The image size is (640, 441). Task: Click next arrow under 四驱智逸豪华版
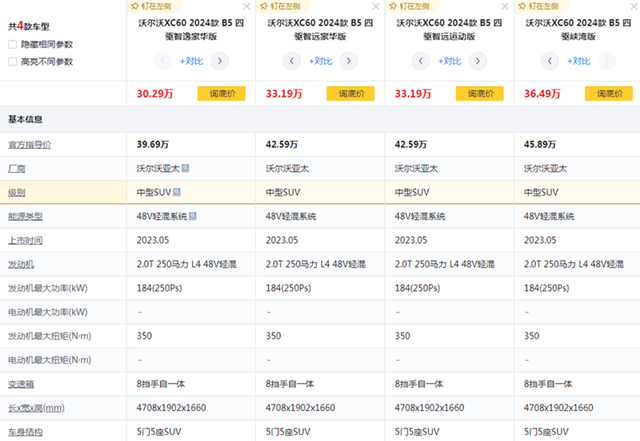point(220,61)
